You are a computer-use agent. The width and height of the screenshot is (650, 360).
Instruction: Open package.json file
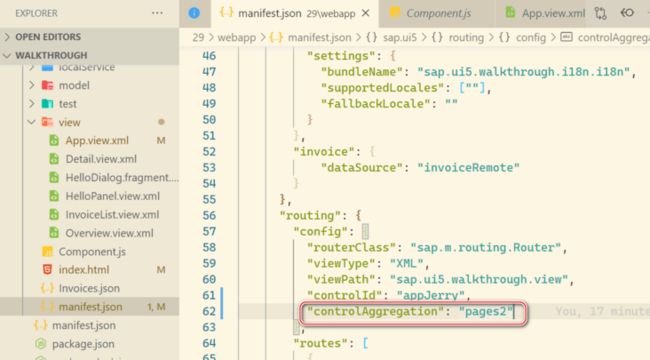[x=83, y=344]
